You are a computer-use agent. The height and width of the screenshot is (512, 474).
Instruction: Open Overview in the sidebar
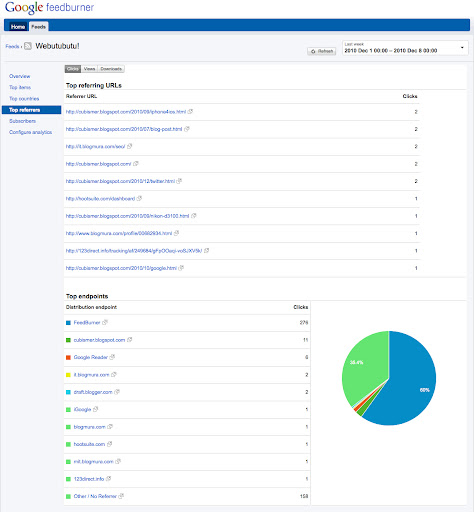(x=20, y=76)
